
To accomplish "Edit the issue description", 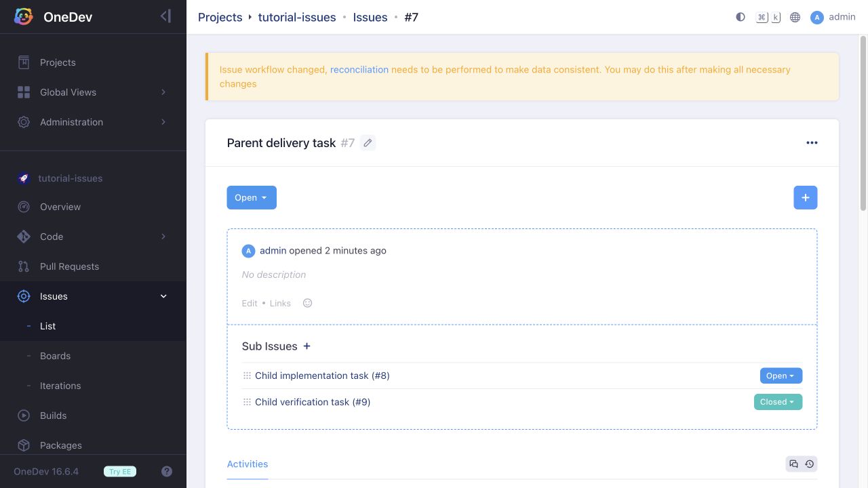I will tap(250, 303).
